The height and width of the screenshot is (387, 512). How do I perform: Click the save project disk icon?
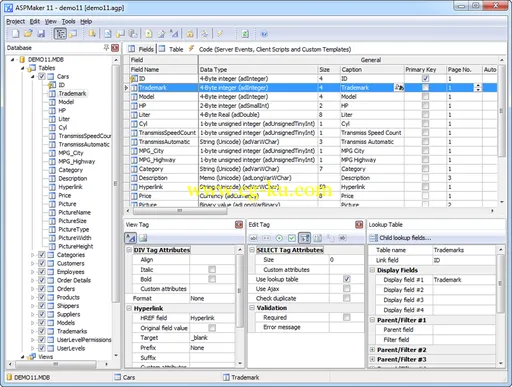pyautogui.click(x=41, y=34)
